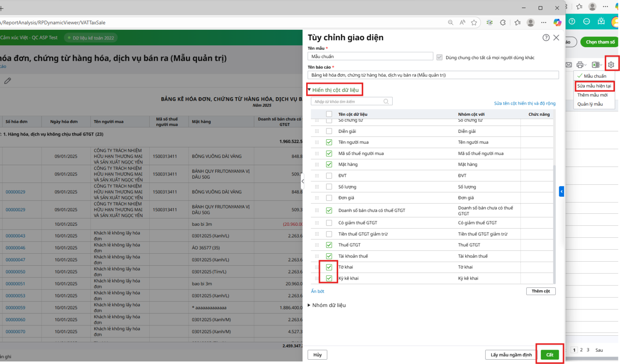Collapse side panel with left chevron handle
The width and height of the screenshot is (620, 364).
coord(303,181)
